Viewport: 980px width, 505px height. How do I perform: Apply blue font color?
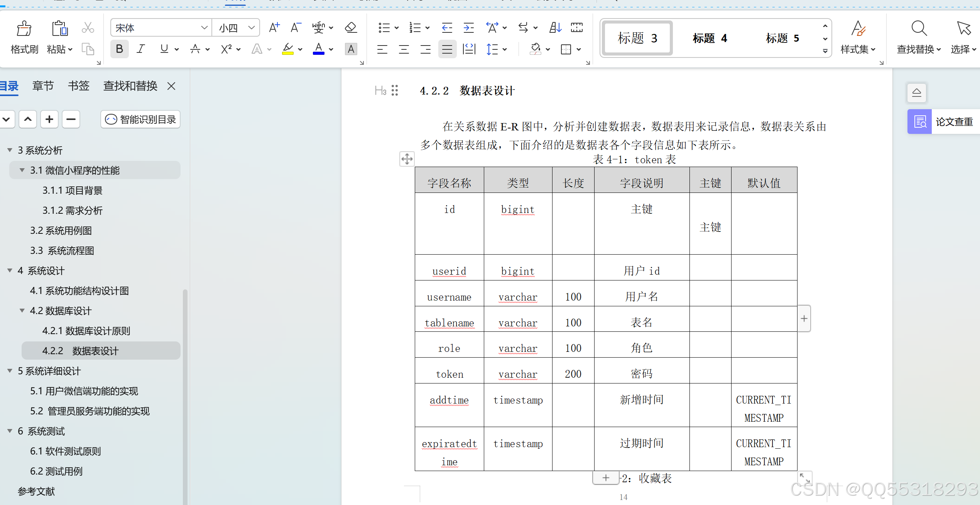[x=319, y=49]
